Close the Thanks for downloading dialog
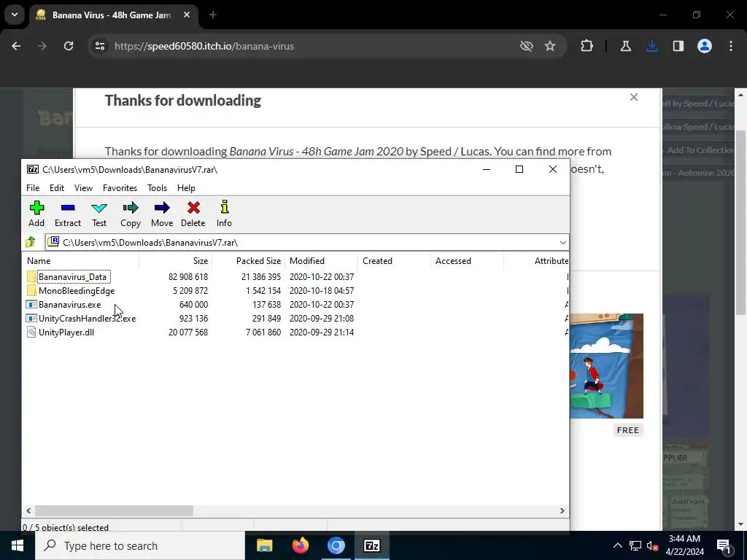 pos(634,97)
